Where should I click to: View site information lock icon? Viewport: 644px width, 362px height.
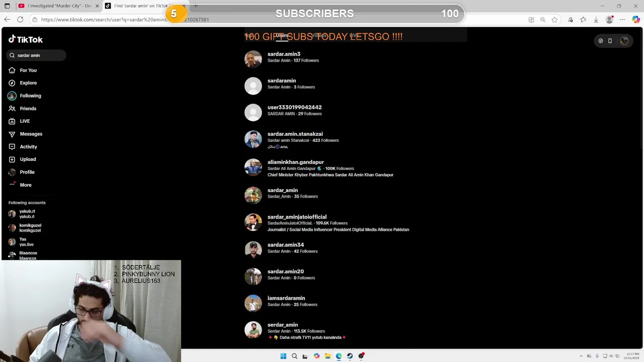[x=35, y=20]
